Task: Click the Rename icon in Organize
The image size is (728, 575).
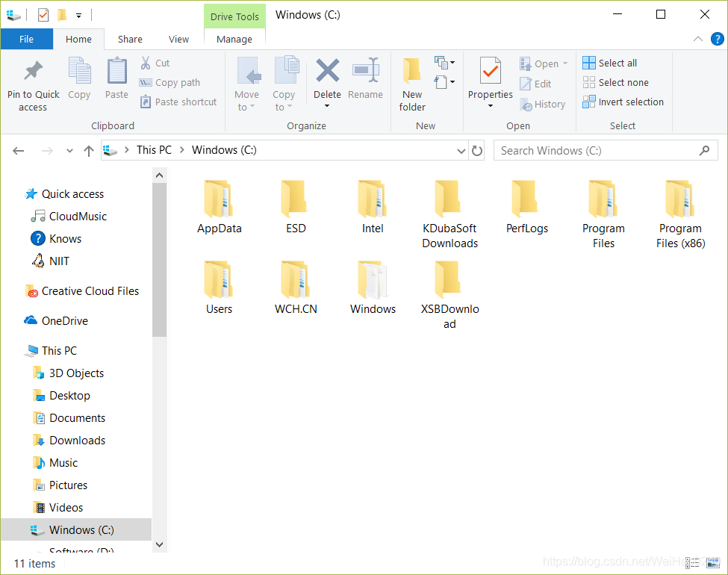Action: pos(366,71)
